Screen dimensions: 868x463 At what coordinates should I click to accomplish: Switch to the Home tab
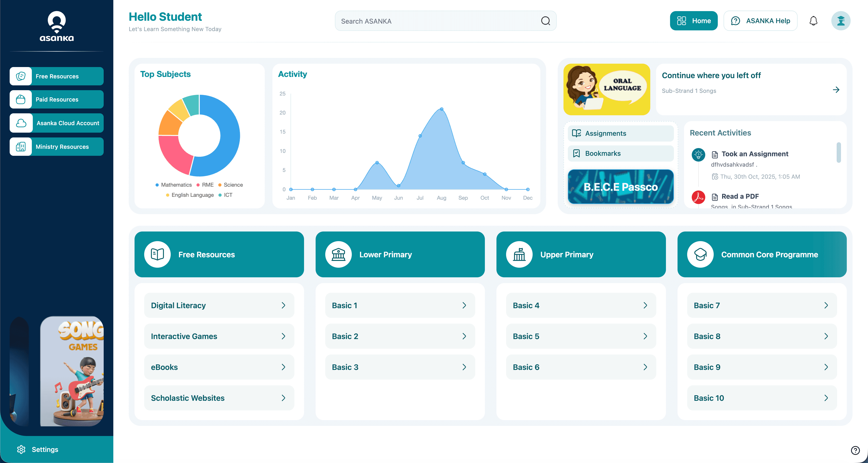pos(694,20)
